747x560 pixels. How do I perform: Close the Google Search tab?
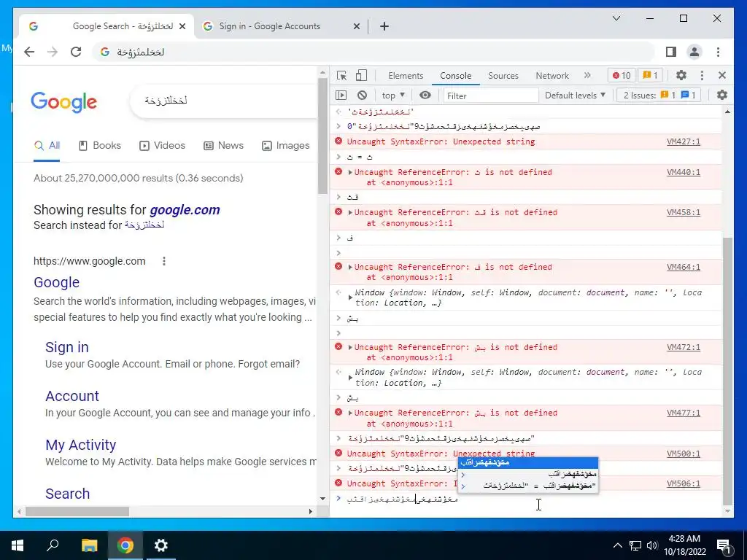click(x=182, y=27)
